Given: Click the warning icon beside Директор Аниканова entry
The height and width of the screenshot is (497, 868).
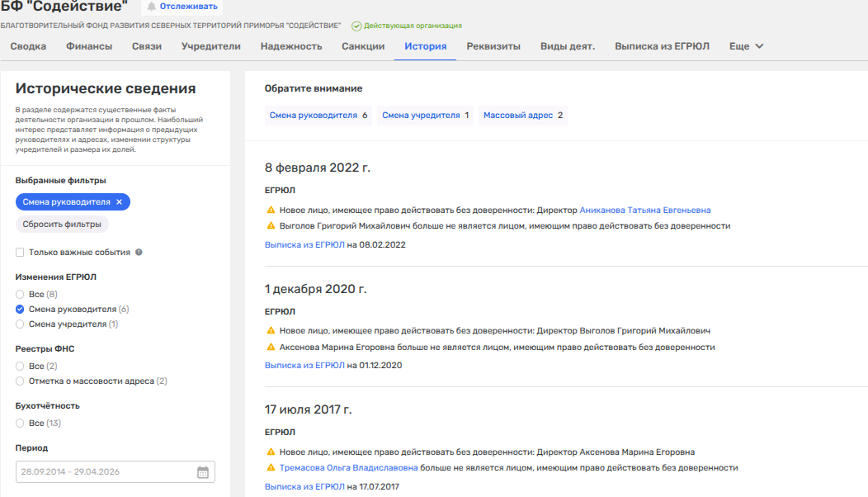Looking at the screenshot, I should tap(270, 211).
